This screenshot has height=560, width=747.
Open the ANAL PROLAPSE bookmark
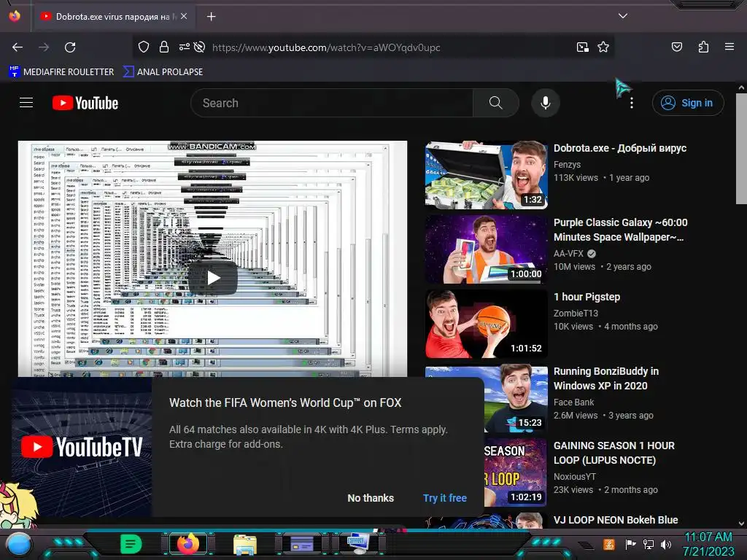tap(163, 72)
